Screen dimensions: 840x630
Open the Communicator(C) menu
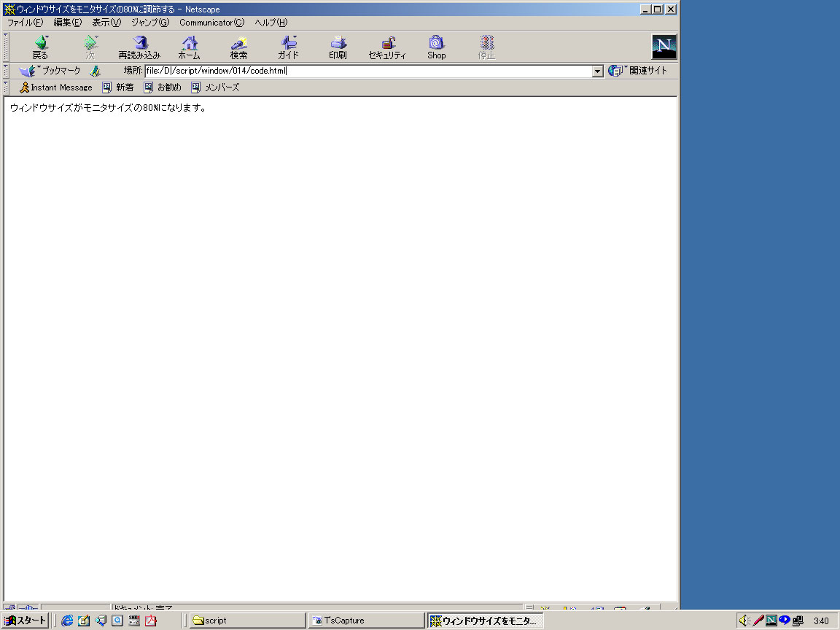click(211, 23)
